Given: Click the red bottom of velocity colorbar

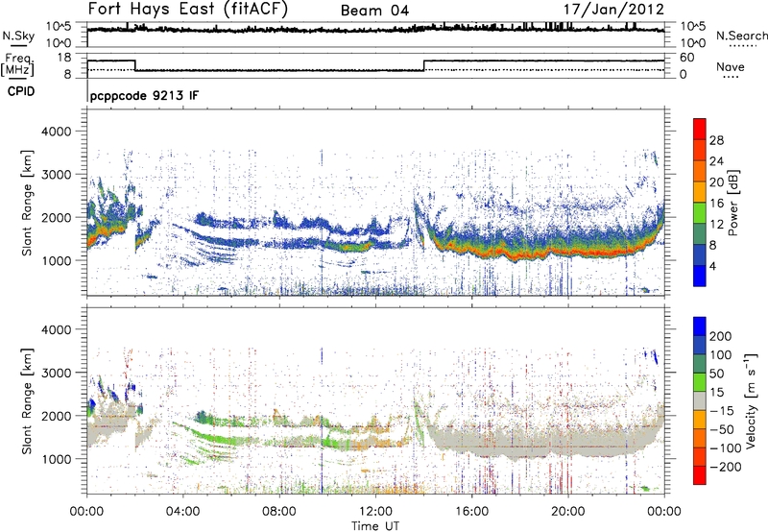Looking at the screenshot, I should 700,475.
